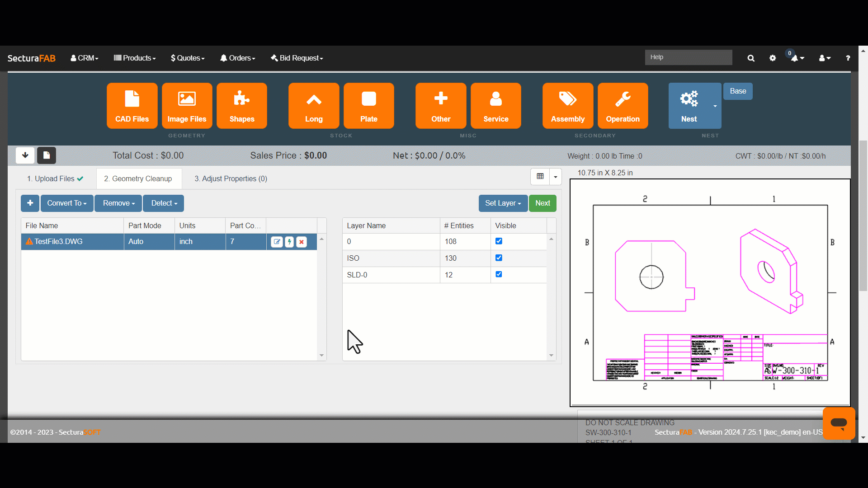Image resolution: width=868 pixels, height=488 pixels.
Task: Toggle ISO layer visible checkbox
Action: (x=499, y=258)
